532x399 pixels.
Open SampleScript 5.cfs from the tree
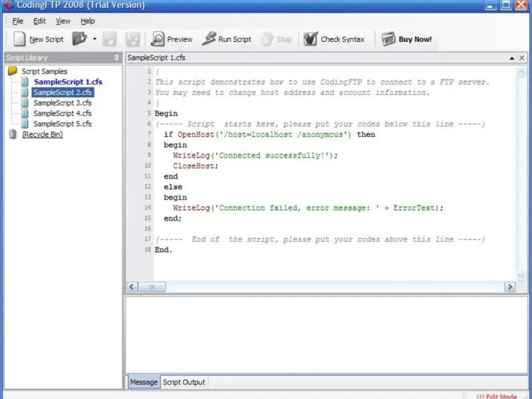(62, 124)
